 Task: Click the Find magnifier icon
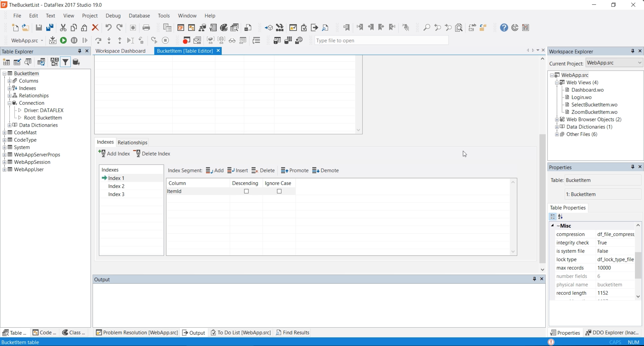(x=426, y=27)
